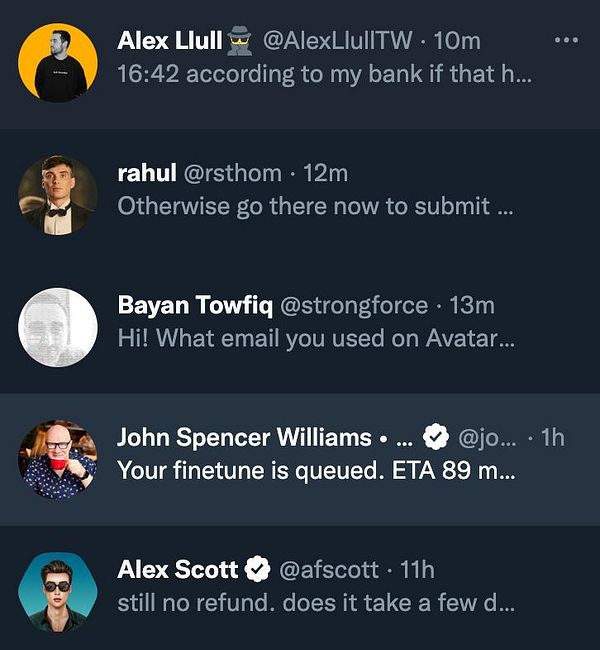
Task: Click John Spencer Williams' profile avatar
Action: coord(58,459)
